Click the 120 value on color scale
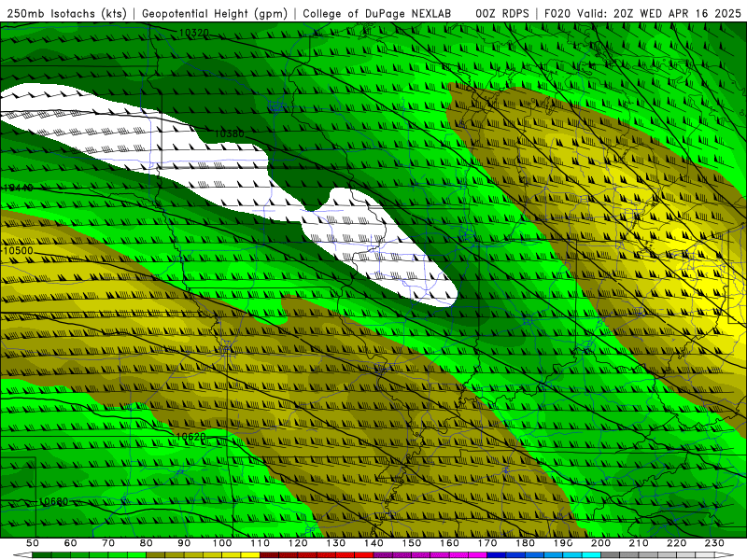The height and width of the screenshot is (560, 747). [298, 543]
